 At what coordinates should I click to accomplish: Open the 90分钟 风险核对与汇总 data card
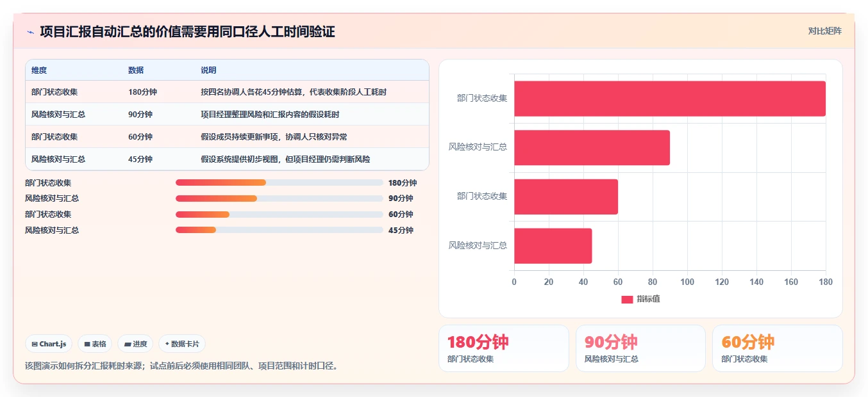point(640,348)
